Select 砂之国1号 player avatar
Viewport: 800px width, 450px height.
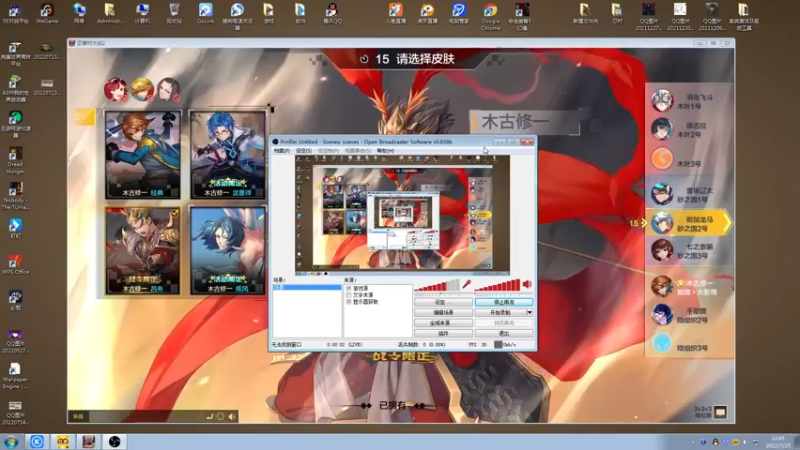point(662,194)
